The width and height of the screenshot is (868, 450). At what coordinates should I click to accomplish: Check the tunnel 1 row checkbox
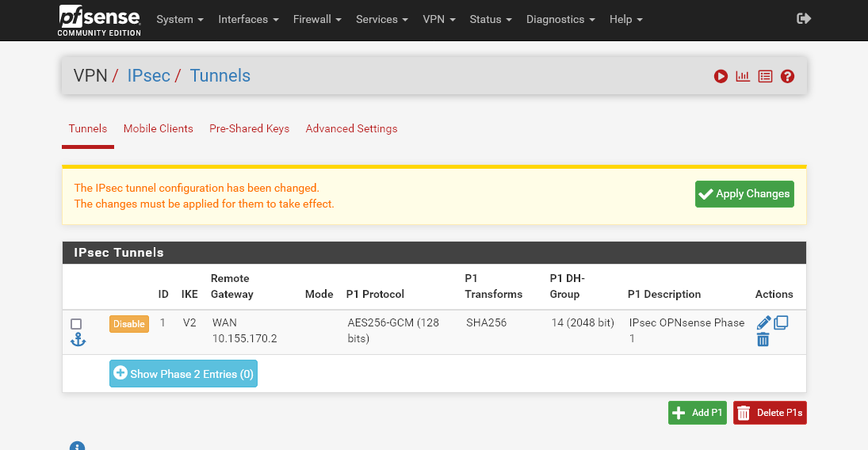[x=76, y=324]
